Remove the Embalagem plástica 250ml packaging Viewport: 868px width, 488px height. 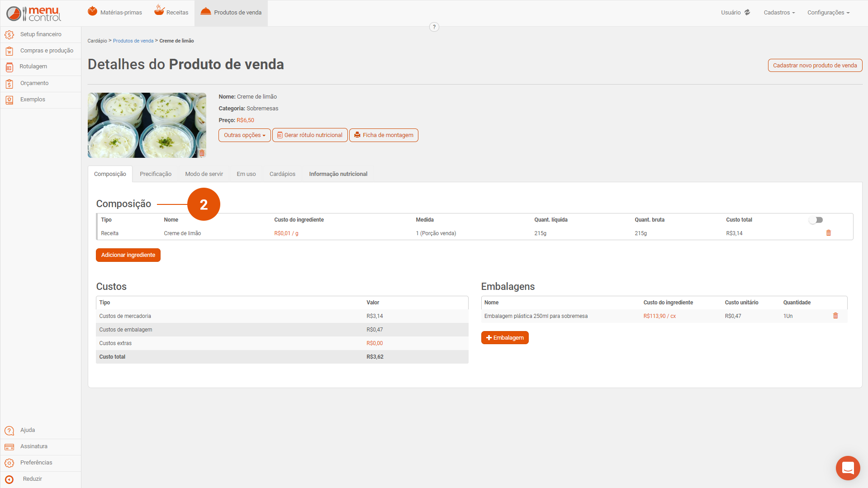pos(835,316)
